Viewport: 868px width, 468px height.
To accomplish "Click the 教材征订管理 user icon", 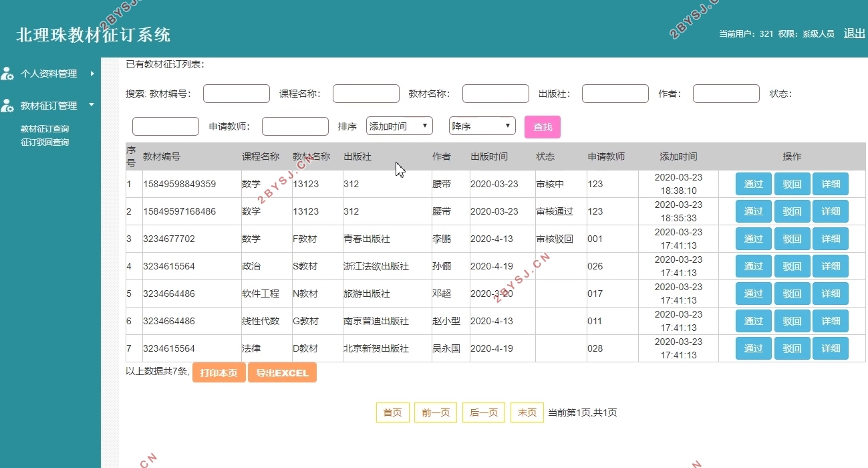I will pos(7,106).
